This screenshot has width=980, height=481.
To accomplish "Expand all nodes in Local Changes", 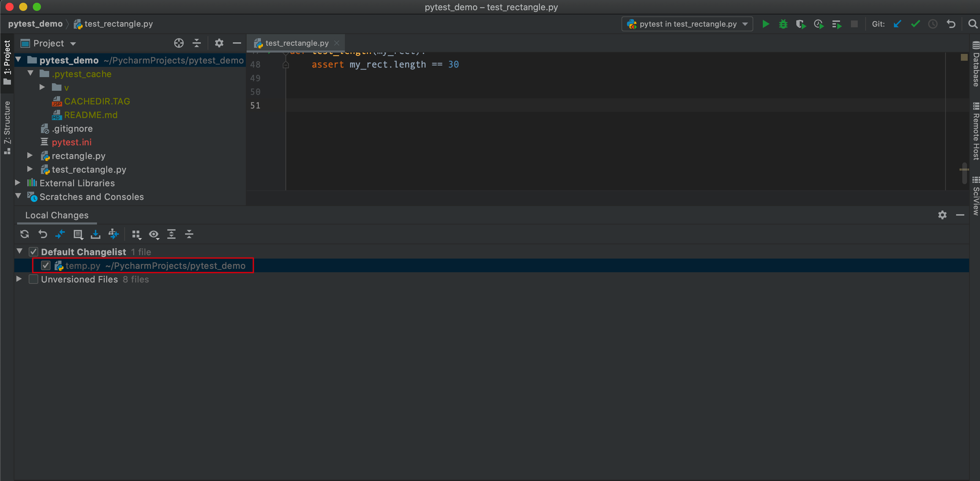I will point(171,234).
